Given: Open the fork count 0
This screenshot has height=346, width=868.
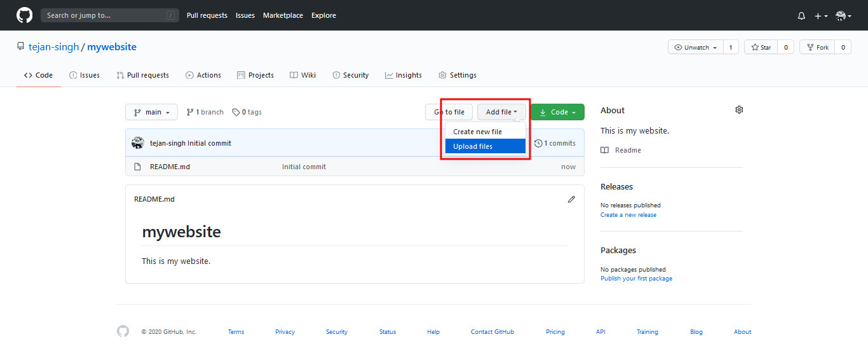Looking at the screenshot, I should (843, 48).
